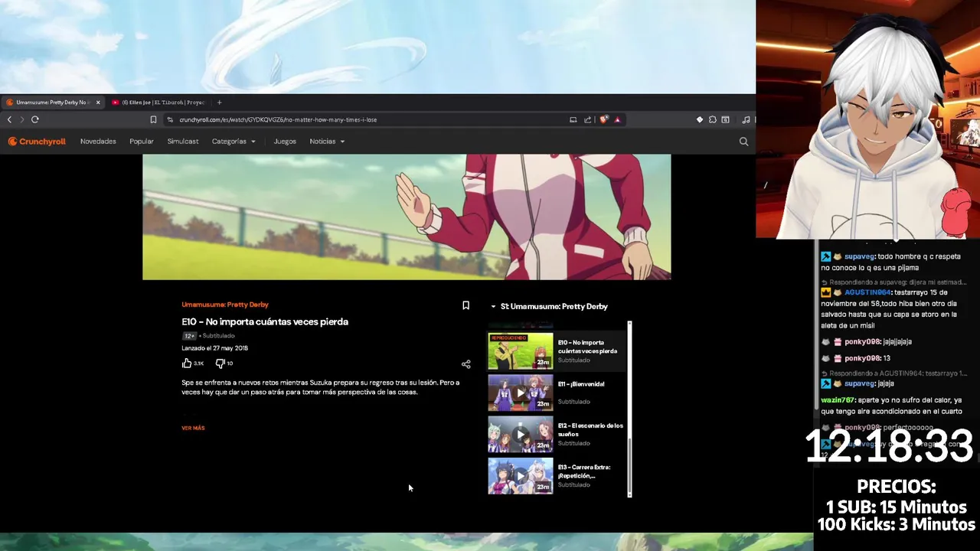Open the Brave Shields lion icon

coord(603,119)
